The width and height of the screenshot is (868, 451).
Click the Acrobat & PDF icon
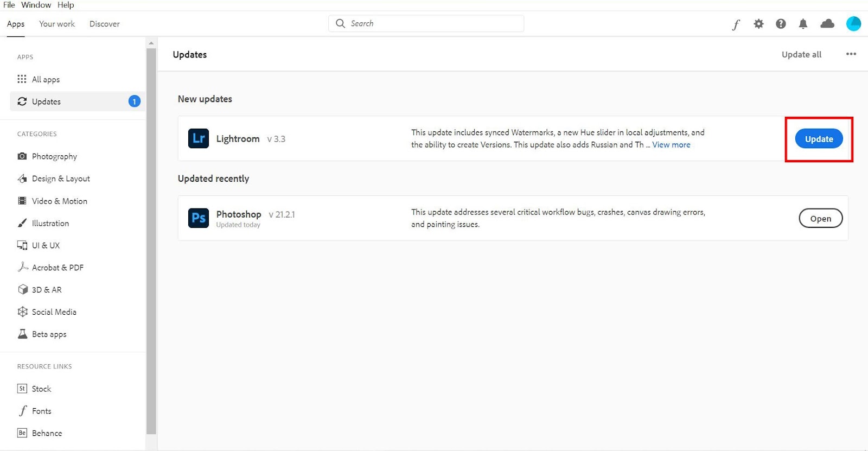[23, 267]
